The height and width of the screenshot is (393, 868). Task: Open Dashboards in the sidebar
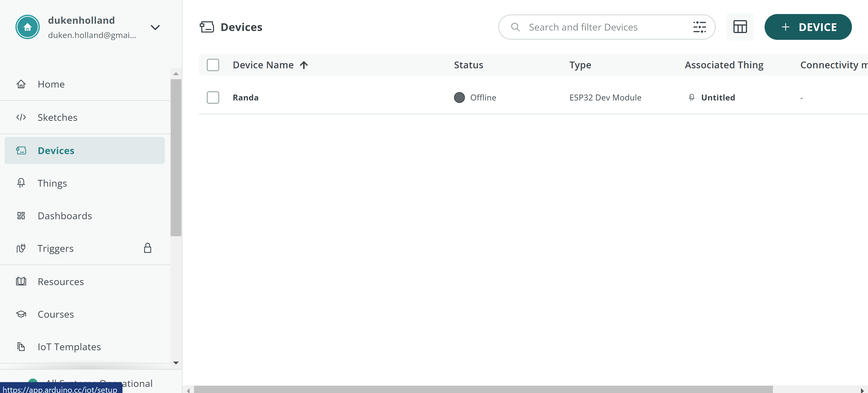[85, 216]
